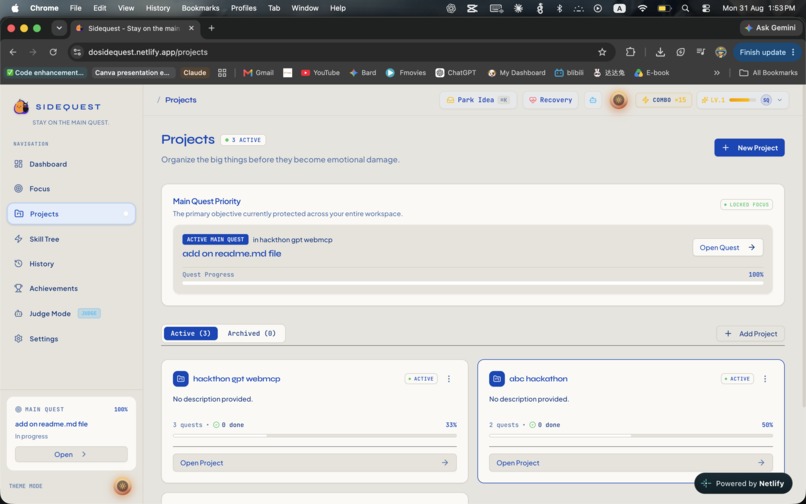Open Achievements page
Image resolution: width=806 pixels, height=504 pixels.
pyautogui.click(x=53, y=289)
